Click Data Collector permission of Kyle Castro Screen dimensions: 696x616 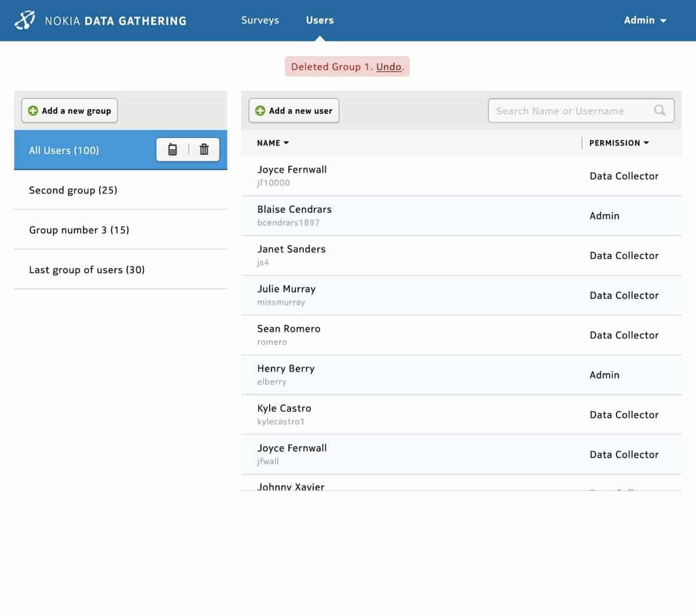click(624, 415)
